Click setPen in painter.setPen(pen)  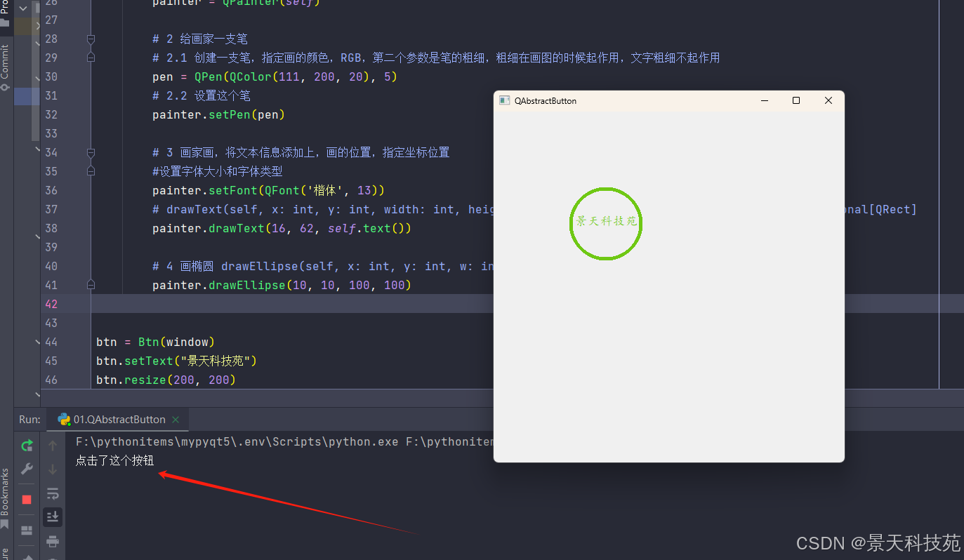click(230, 114)
